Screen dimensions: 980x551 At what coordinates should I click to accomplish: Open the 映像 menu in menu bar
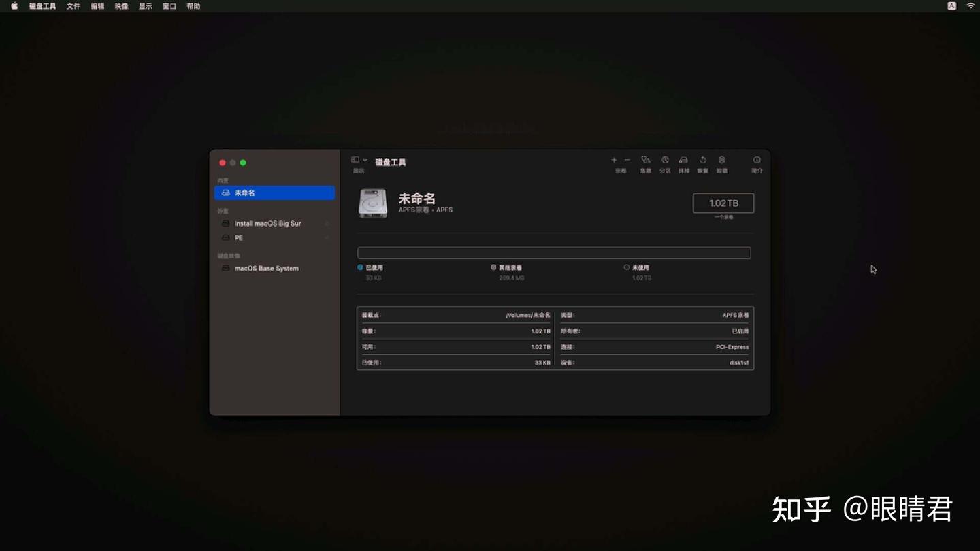121,5
